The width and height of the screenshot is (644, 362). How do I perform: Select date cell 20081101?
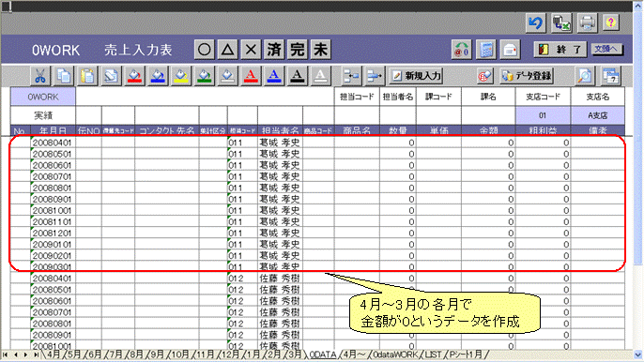pos(52,221)
